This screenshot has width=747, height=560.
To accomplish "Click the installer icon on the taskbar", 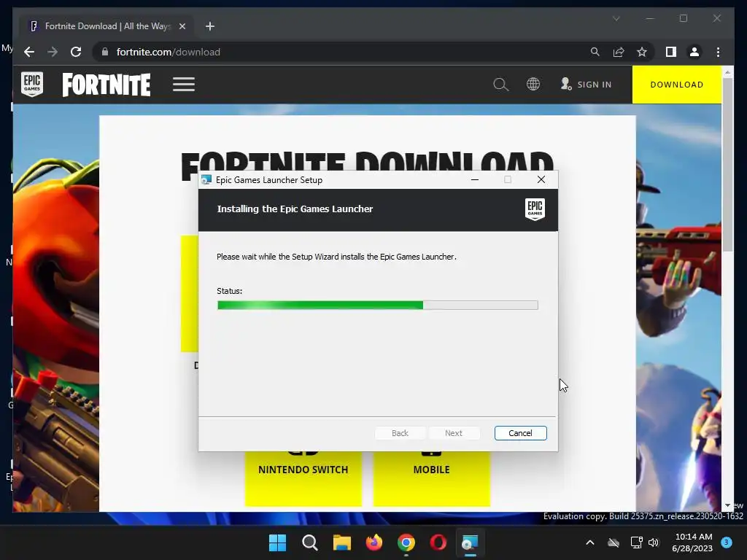I will [470, 542].
